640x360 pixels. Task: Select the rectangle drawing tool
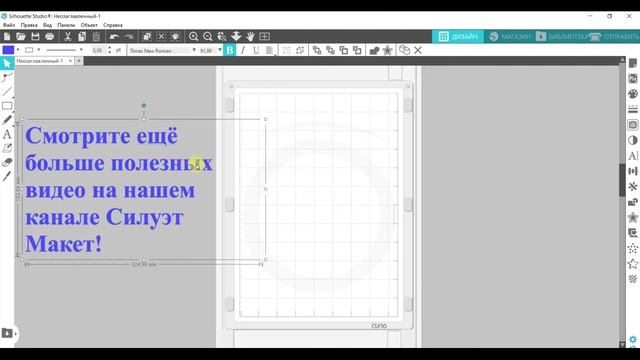pyautogui.click(x=7, y=106)
